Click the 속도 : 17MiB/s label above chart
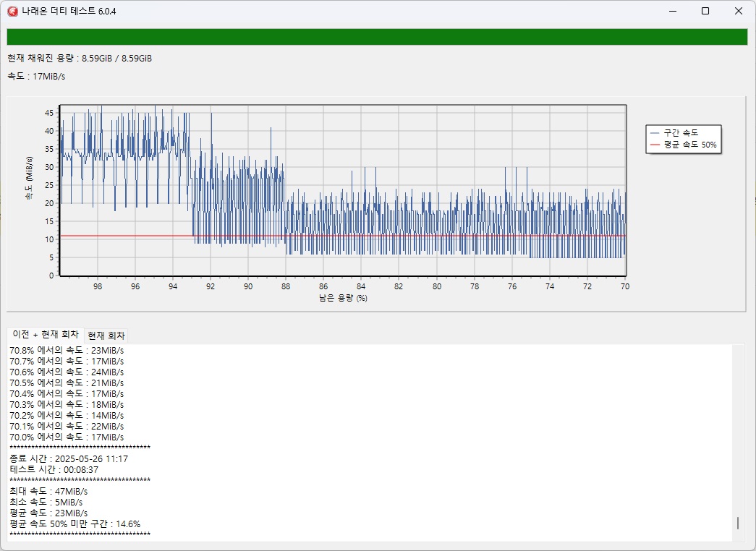Viewport: 756px width, 551px height. pos(36,75)
